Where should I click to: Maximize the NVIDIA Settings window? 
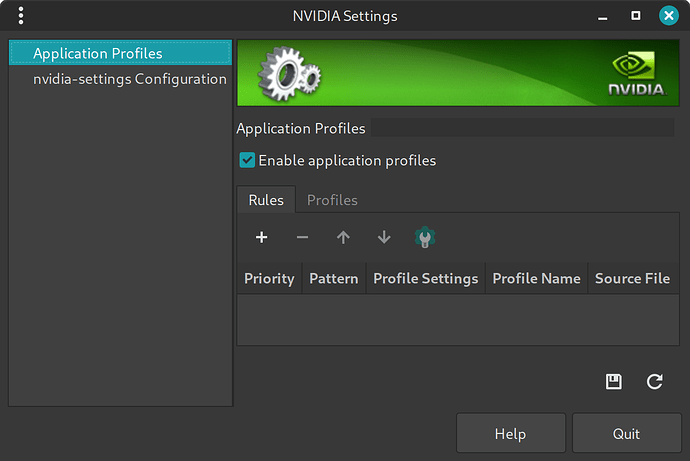point(635,16)
